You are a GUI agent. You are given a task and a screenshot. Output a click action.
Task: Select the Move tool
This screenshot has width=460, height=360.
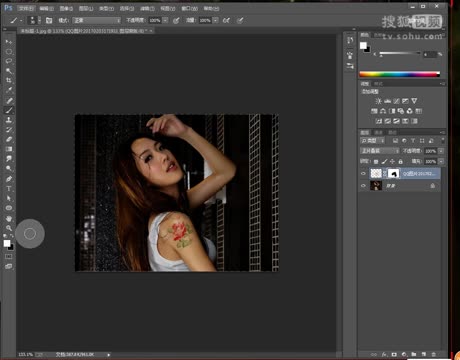click(9, 42)
